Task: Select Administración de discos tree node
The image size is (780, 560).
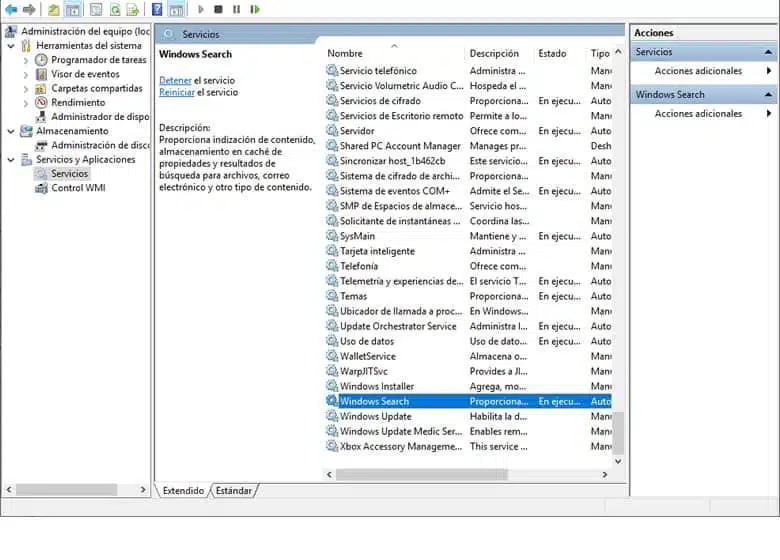Action: pyautogui.click(x=100, y=145)
